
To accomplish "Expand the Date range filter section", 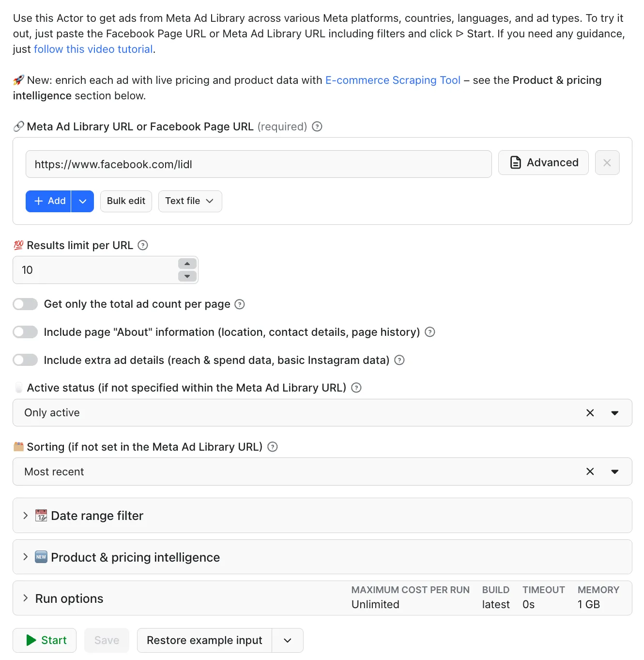I will [322, 516].
